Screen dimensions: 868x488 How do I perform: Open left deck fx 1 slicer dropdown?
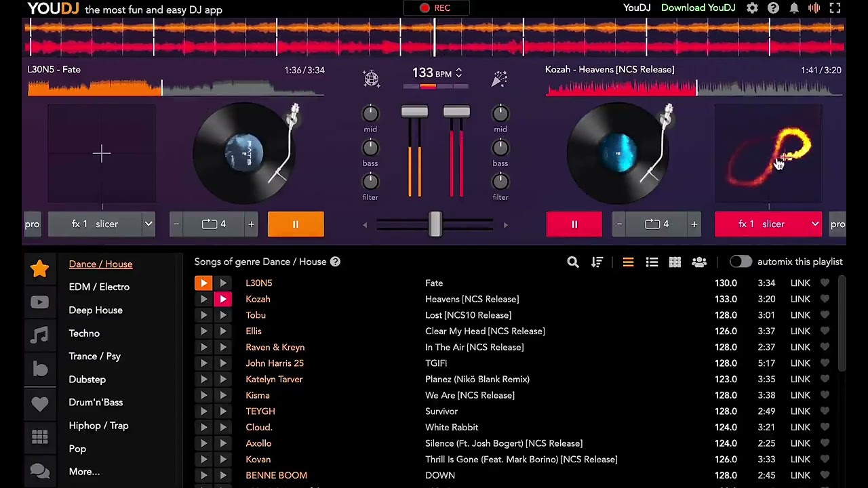coord(102,224)
